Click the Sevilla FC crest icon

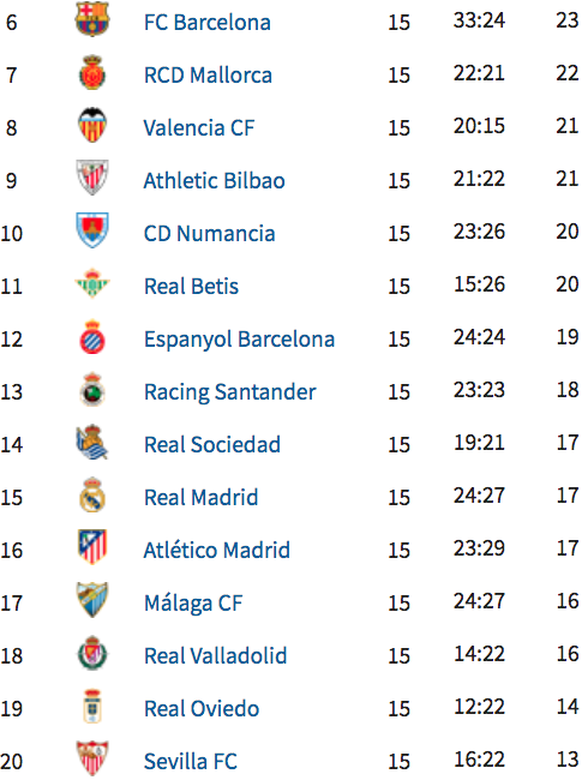click(93, 759)
